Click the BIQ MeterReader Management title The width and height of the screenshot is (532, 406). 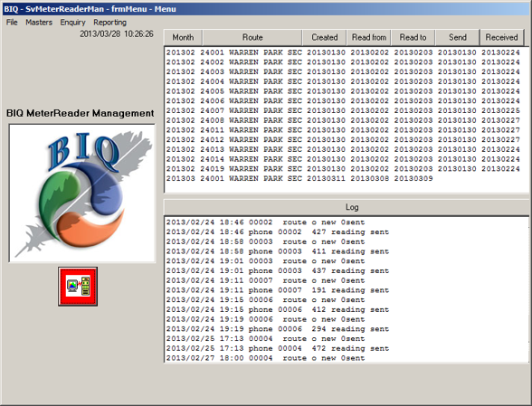[80, 113]
